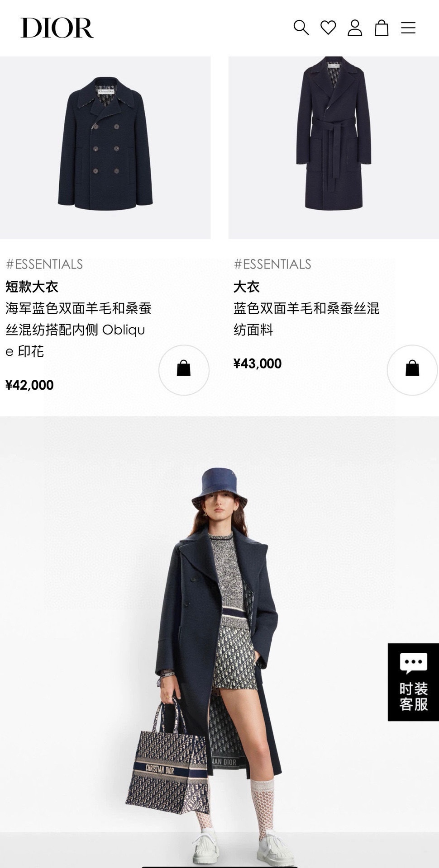Select the left #ESSENTIALS tag
The image size is (439, 868).
pyautogui.click(x=44, y=264)
